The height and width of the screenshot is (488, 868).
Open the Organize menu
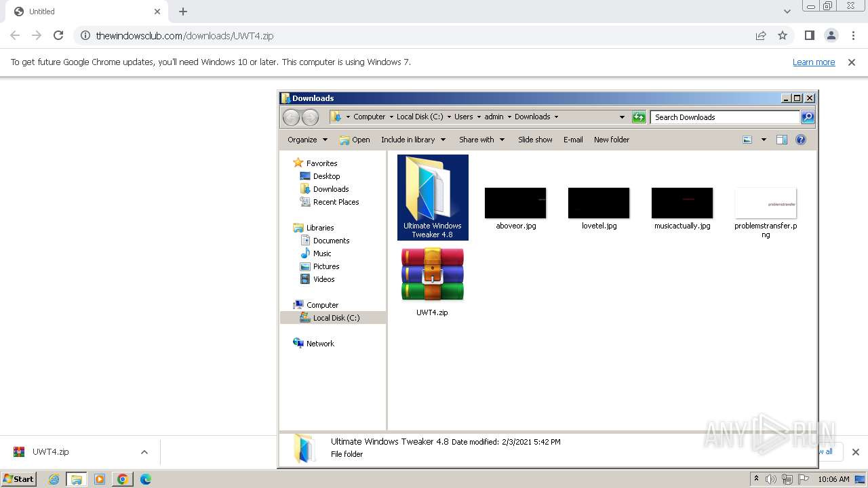(307, 140)
